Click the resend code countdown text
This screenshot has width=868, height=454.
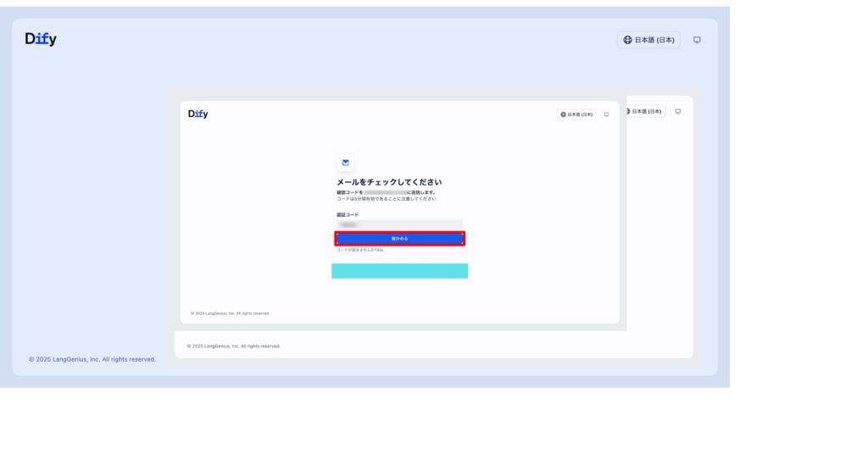tap(354, 250)
